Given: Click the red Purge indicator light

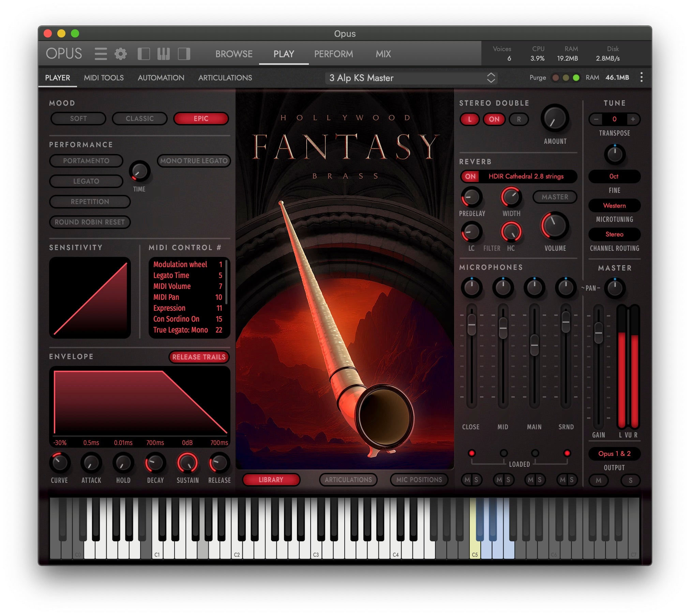Looking at the screenshot, I should pos(556,78).
